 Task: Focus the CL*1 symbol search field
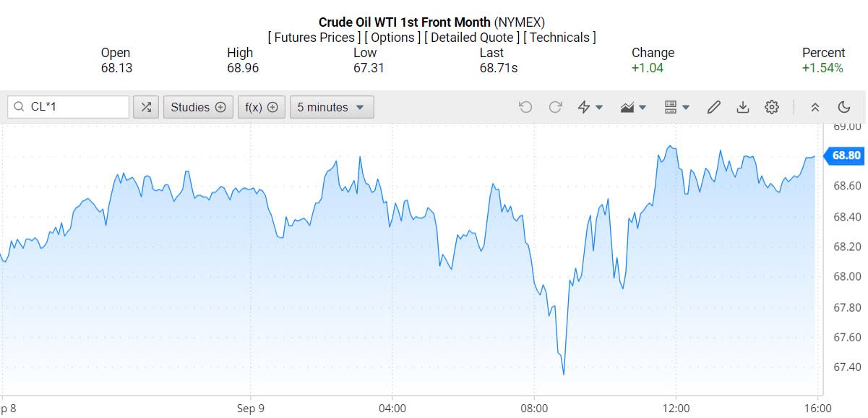(76, 107)
